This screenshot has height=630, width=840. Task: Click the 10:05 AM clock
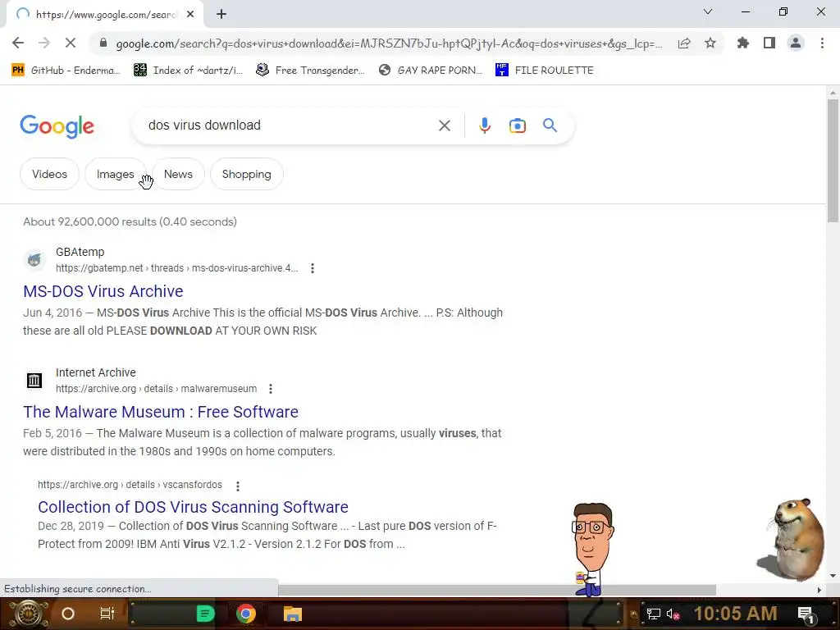click(x=736, y=614)
